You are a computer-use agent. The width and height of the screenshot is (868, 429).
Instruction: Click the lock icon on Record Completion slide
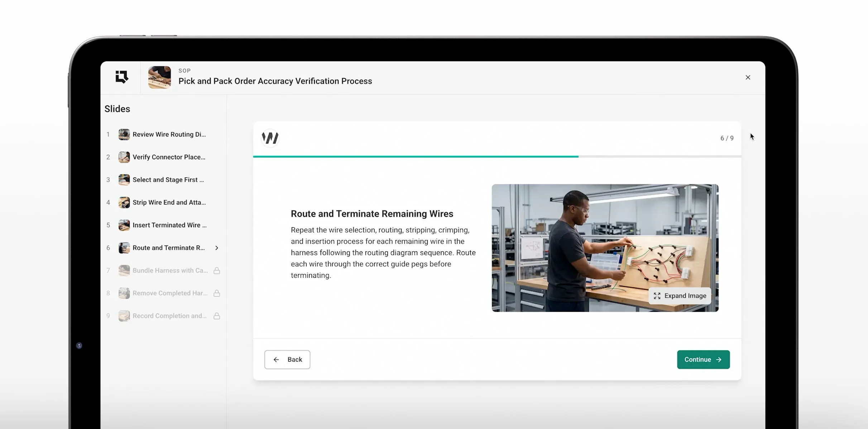[x=217, y=316]
